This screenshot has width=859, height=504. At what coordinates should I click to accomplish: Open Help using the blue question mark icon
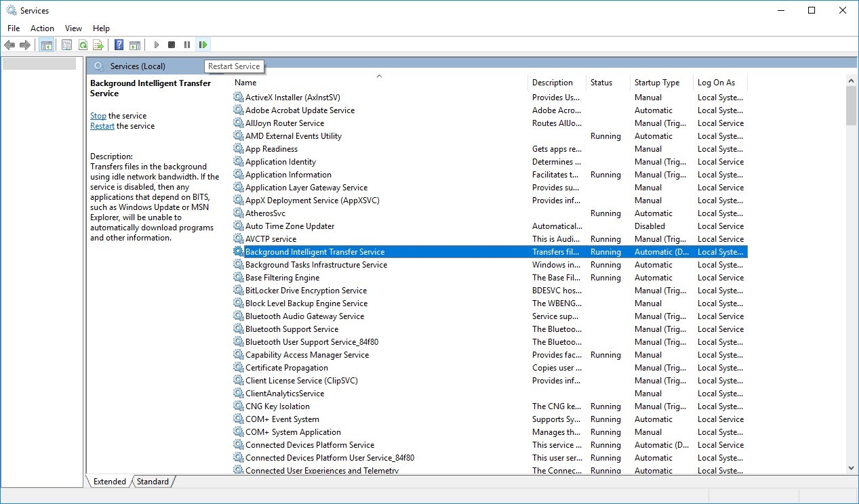tap(119, 45)
